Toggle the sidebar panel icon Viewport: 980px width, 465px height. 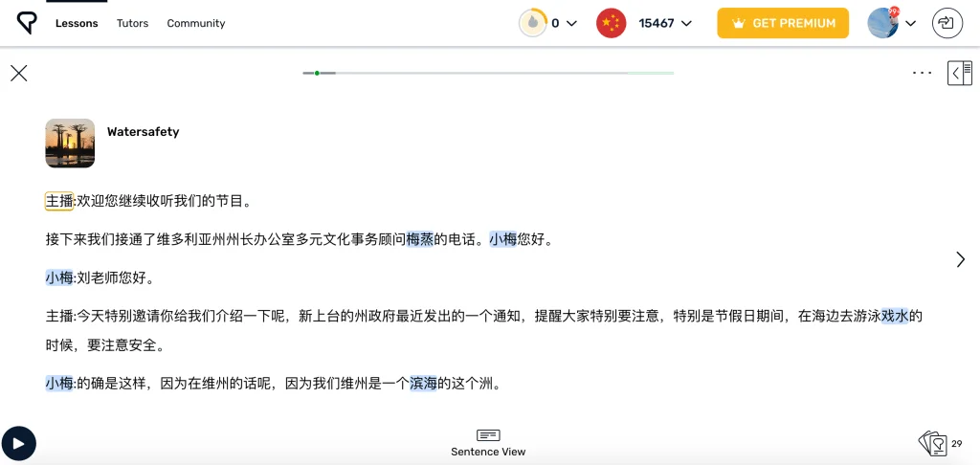point(959,73)
